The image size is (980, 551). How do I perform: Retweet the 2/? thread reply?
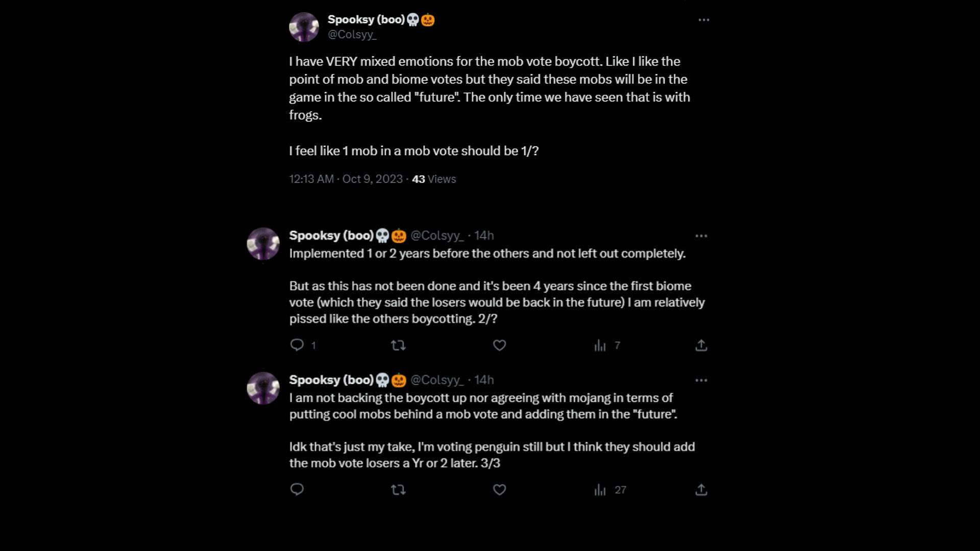tap(398, 345)
